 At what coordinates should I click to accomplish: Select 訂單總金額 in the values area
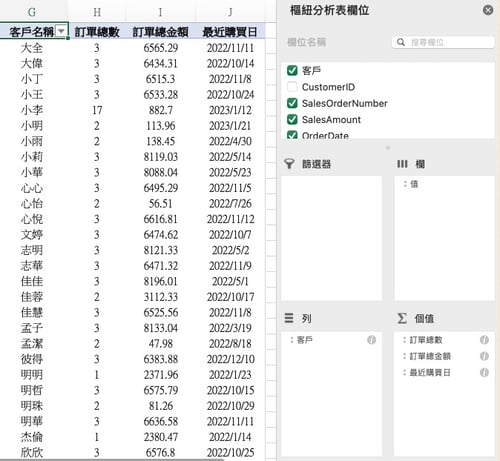(430, 356)
